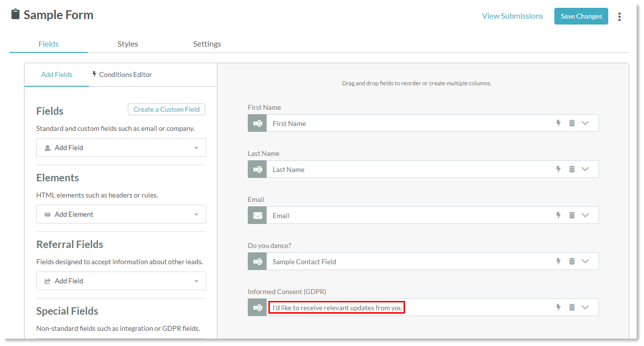Click the Sample Form title text
The image size is (644, 346).
59,15
